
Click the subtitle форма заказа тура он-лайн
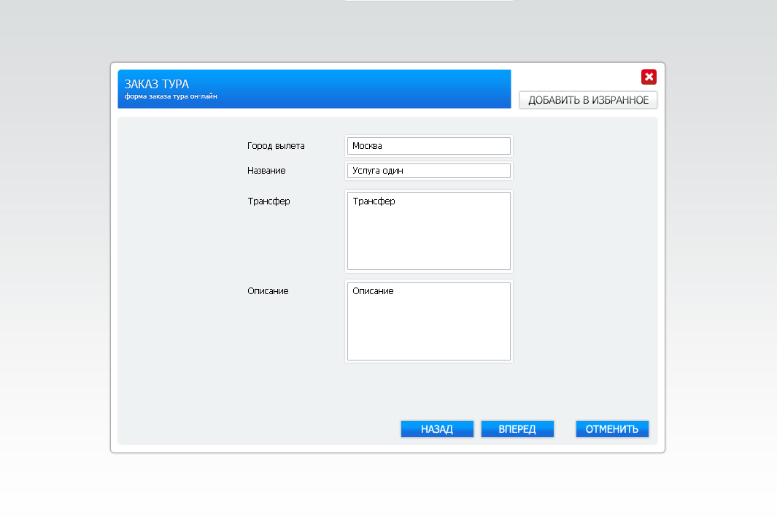[x=171, y=96]
